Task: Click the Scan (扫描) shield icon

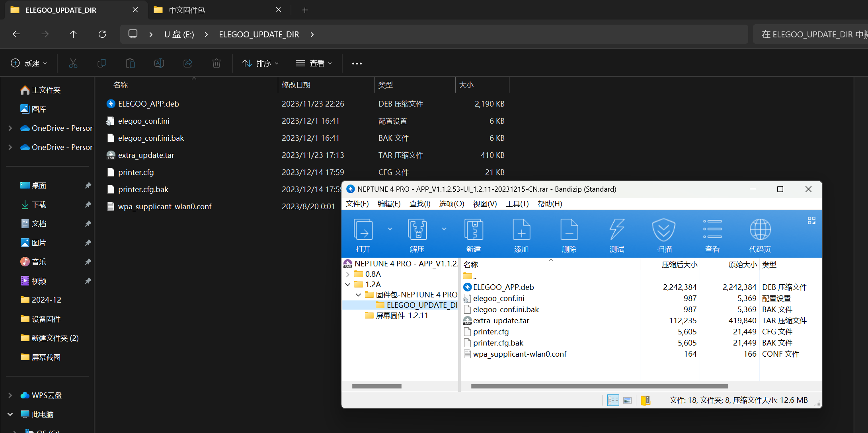Action: coord(664,230)
